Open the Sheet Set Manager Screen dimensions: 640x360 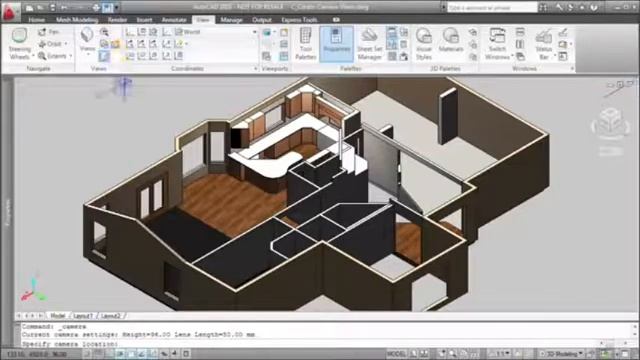[x=370, y=44]
